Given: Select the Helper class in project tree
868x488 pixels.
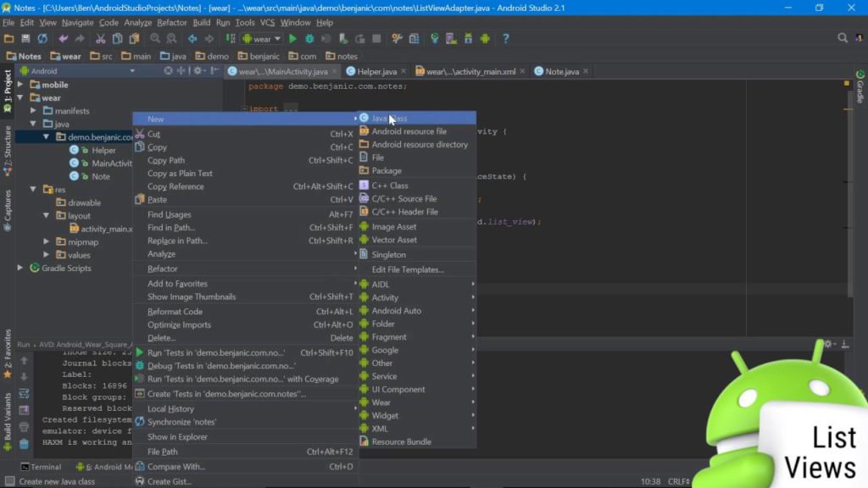Looking at the screenshot, I should click(103, 151).
